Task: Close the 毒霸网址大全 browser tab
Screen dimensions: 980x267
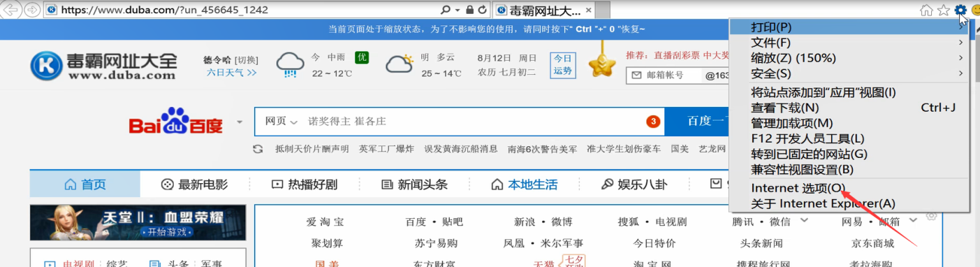Action: click(x=588, y=10)
